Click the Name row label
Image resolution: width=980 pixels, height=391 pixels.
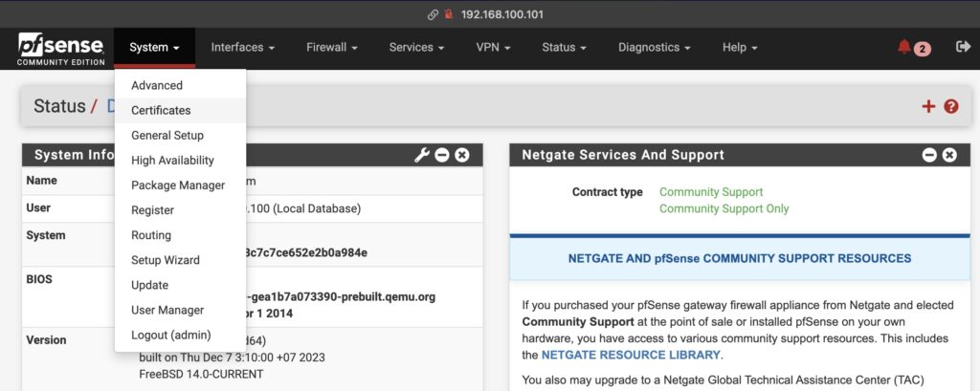41,181
